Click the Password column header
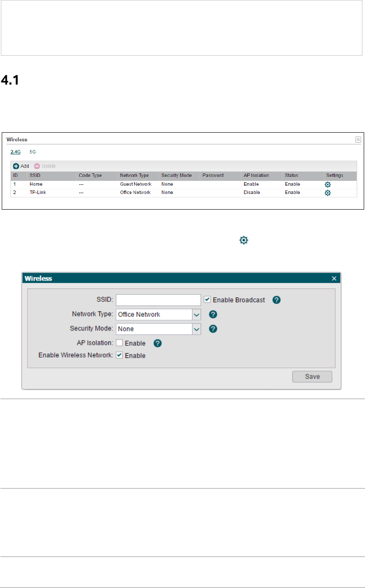 coord(213,176)
